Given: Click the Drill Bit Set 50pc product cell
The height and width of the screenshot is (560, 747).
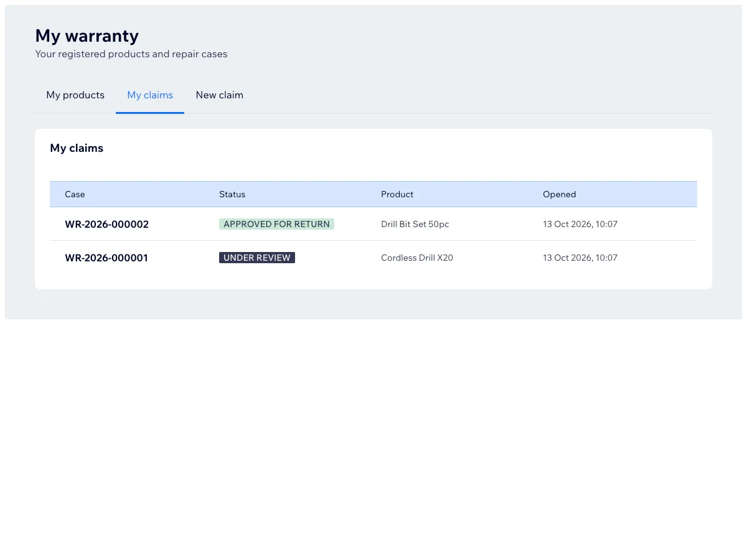Looking at the screenshot, I should (415, 224).
